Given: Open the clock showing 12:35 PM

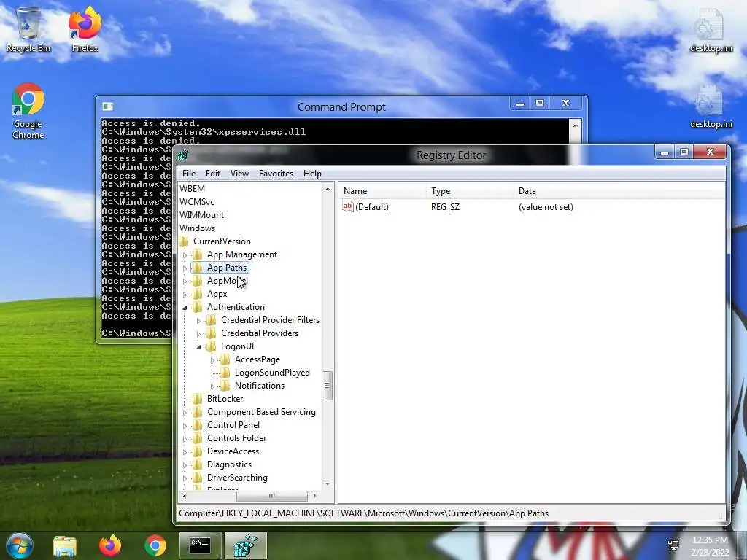Looking at the screenshot, I should pos(710,545).
